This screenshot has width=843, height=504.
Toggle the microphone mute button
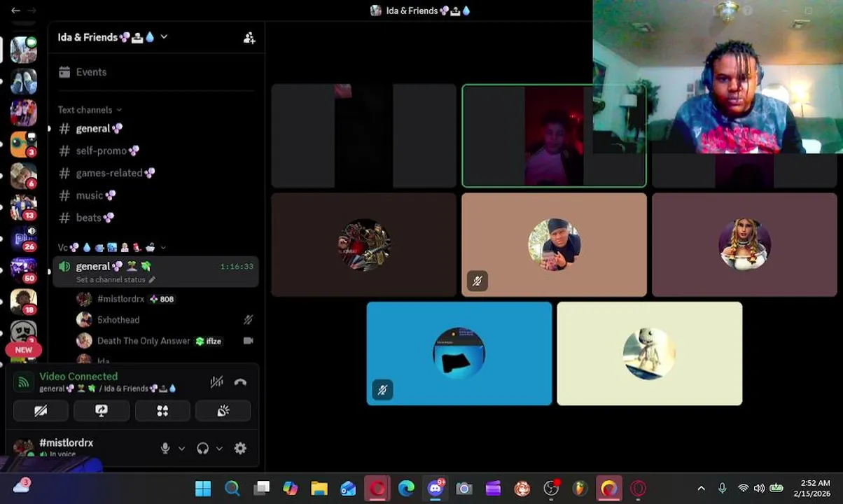click(x=165, y=449)
